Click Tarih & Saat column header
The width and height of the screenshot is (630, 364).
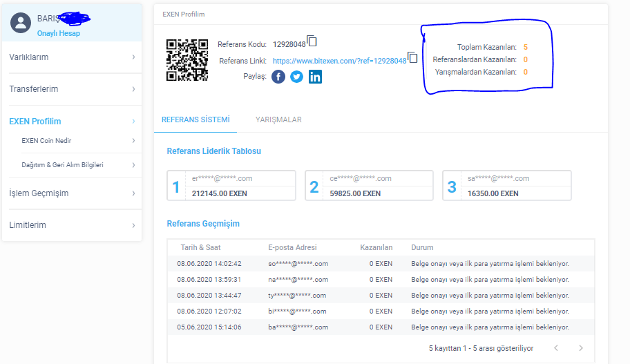pyautogui.click(x=200, y=247)
